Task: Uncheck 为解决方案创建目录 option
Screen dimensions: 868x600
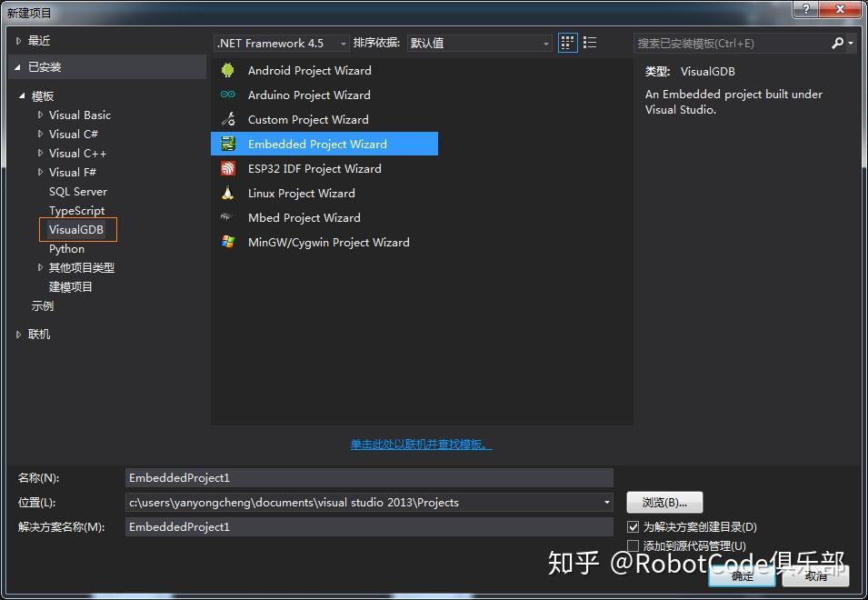Action: (x=632, y=526)
